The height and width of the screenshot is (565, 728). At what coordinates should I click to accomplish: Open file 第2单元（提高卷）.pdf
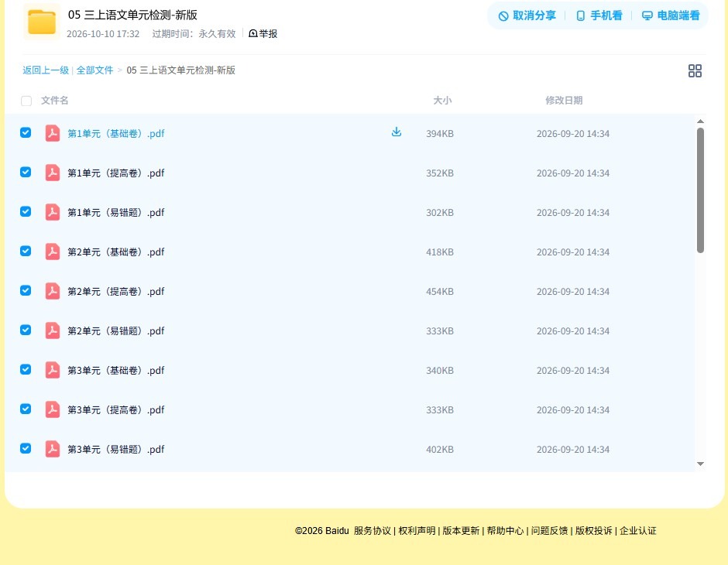[x=116, y=291]
